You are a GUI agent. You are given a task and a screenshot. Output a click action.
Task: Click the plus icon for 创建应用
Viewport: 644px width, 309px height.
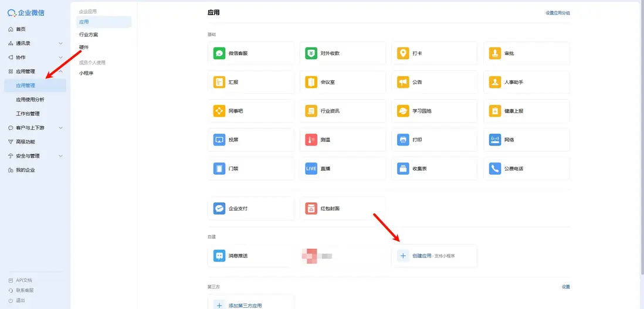(x=404, y=256)
